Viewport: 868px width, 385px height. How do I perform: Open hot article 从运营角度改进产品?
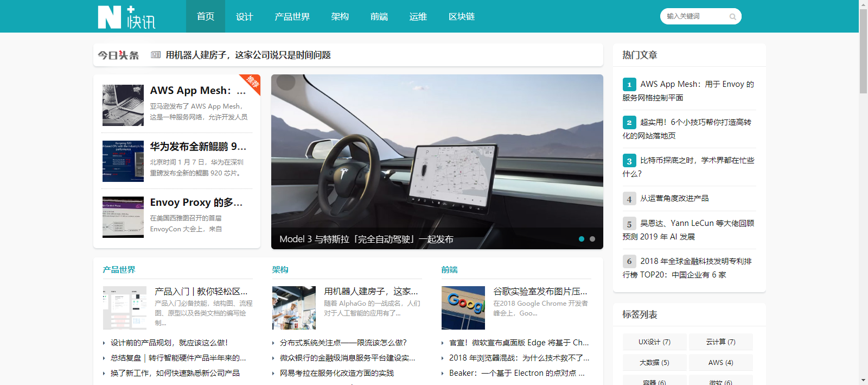coord(674,199)
